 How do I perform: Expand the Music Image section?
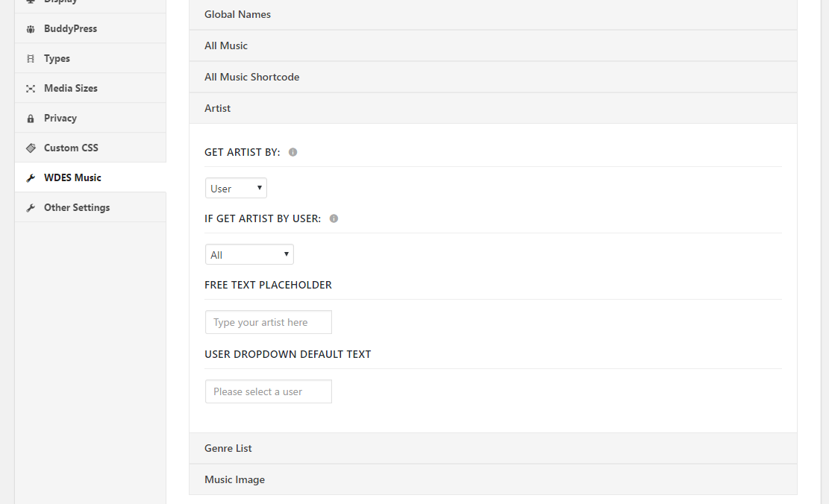[x=492, y=479]
